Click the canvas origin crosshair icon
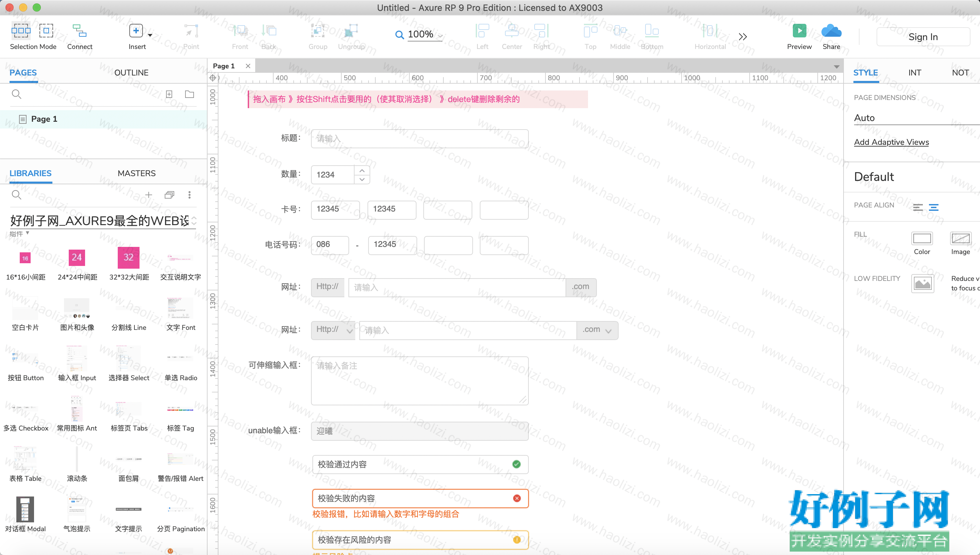 pos(213,78)
